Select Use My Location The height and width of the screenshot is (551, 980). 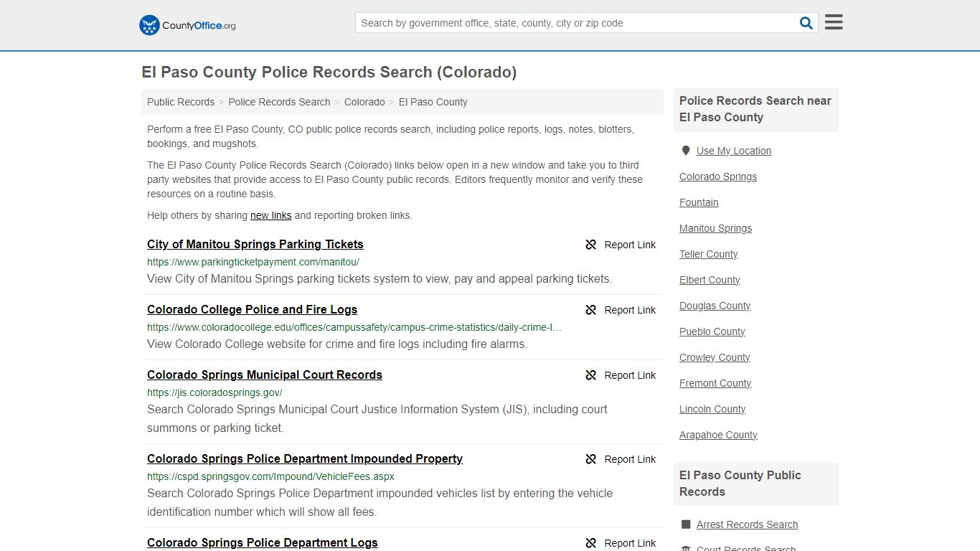point(734,151)
